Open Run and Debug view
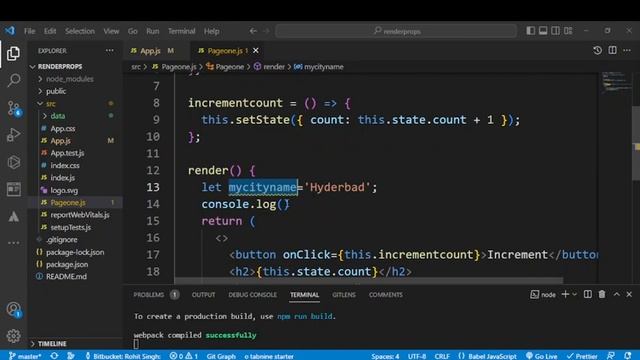Screen dimensions: 640x360 pyautogui.click(x=13, y=135)
